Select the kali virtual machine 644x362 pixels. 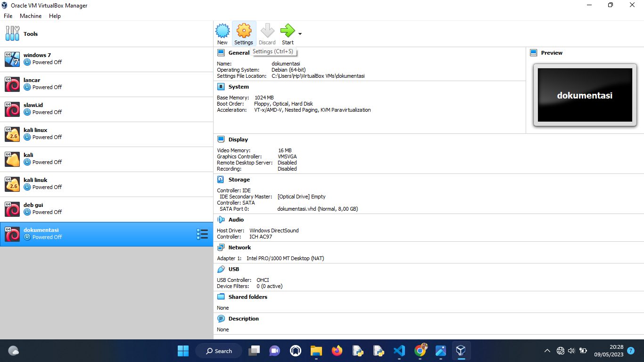[x=107, y=159]
